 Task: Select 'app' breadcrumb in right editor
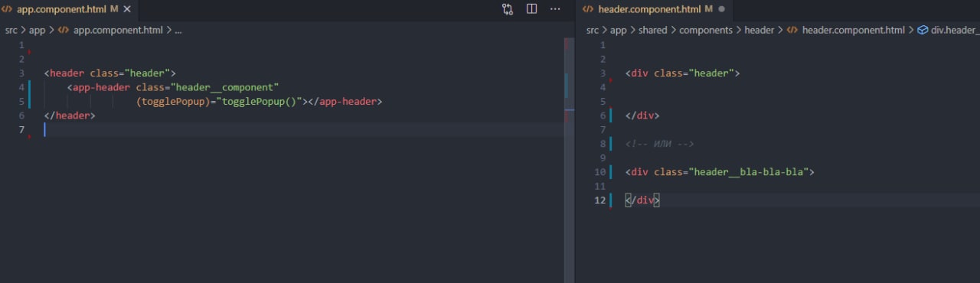pyautogui.click(x=619, y=31)
